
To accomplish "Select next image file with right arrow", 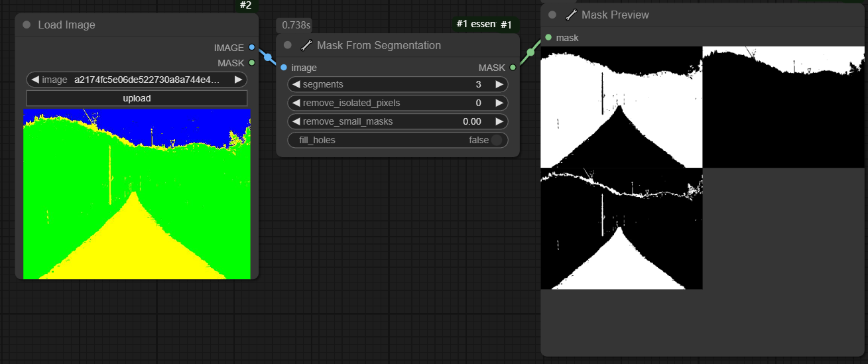I will 238,80.
